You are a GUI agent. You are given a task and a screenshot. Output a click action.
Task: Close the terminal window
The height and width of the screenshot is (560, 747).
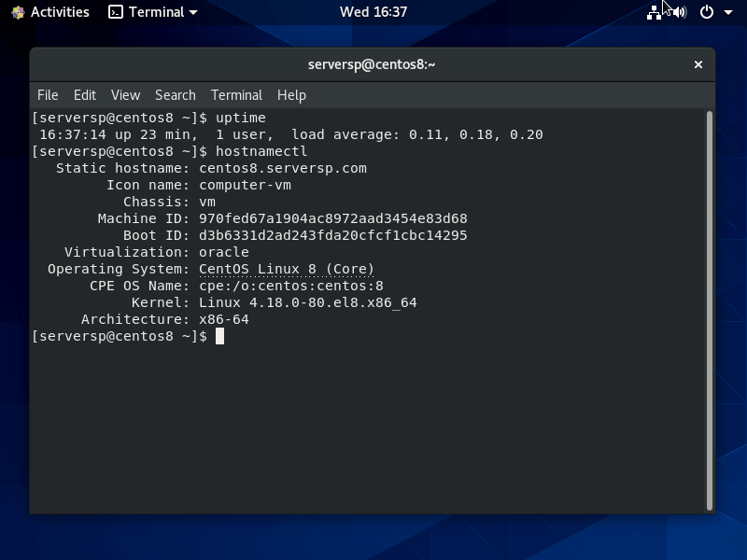tap(698, 64)
